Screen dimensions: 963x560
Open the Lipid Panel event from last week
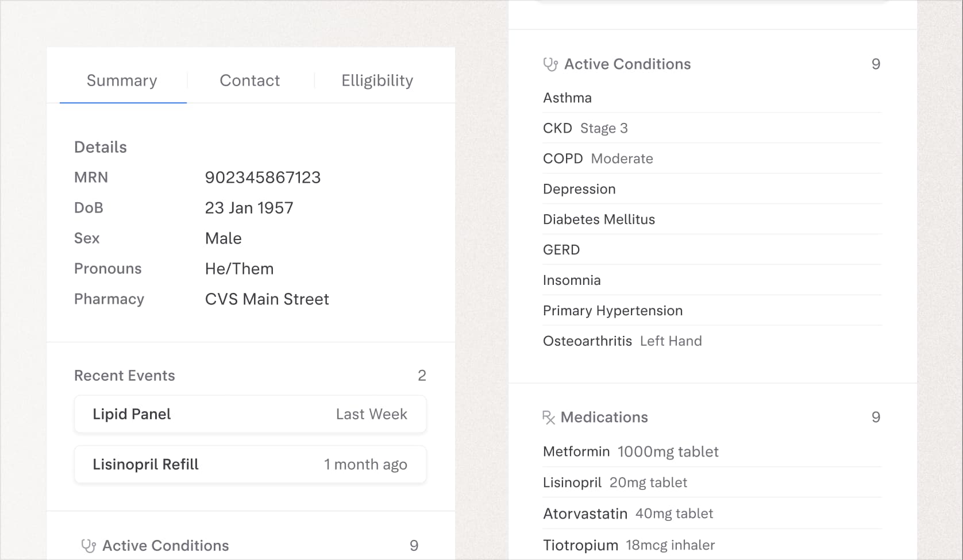250,414
